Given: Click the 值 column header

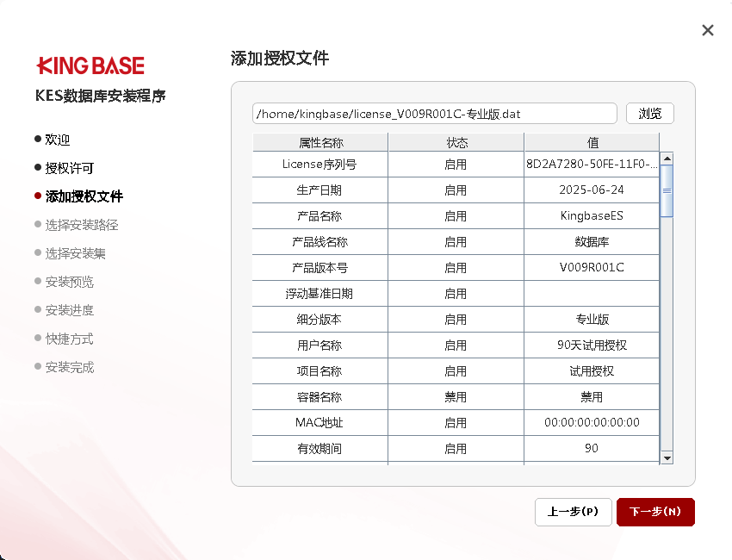Looking at the screenshot, I should click(592, 142).
